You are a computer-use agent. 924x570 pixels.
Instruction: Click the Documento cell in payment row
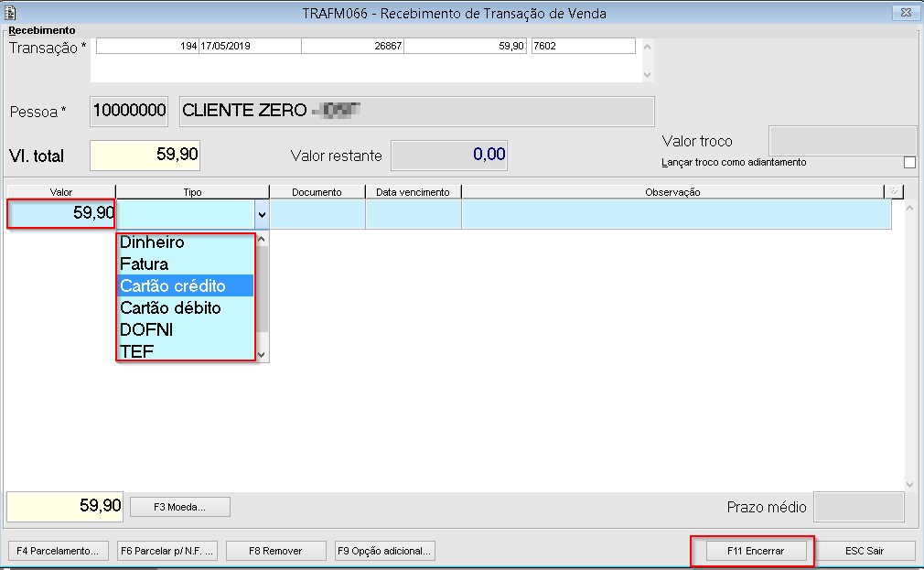coord(317,215)
